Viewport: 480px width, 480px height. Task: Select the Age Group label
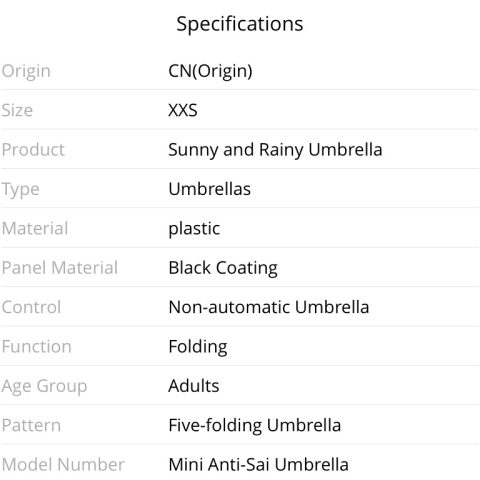pos(44,386)
